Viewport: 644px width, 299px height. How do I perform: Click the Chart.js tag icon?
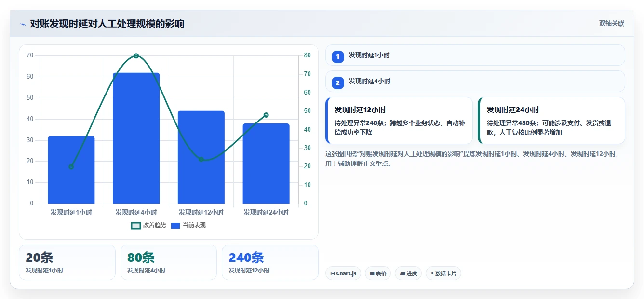[x=333, y=273]
